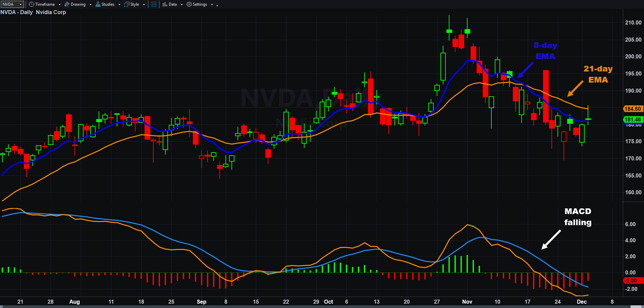Screen dimensions: 644x308
Task: Expand the Studies dropdown arrow
Action: point(119,5)
